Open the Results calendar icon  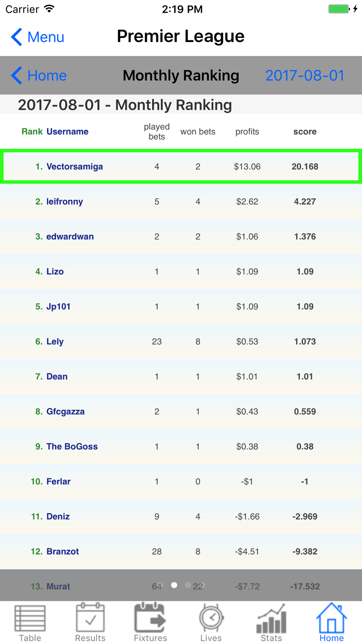pos(90,617)
